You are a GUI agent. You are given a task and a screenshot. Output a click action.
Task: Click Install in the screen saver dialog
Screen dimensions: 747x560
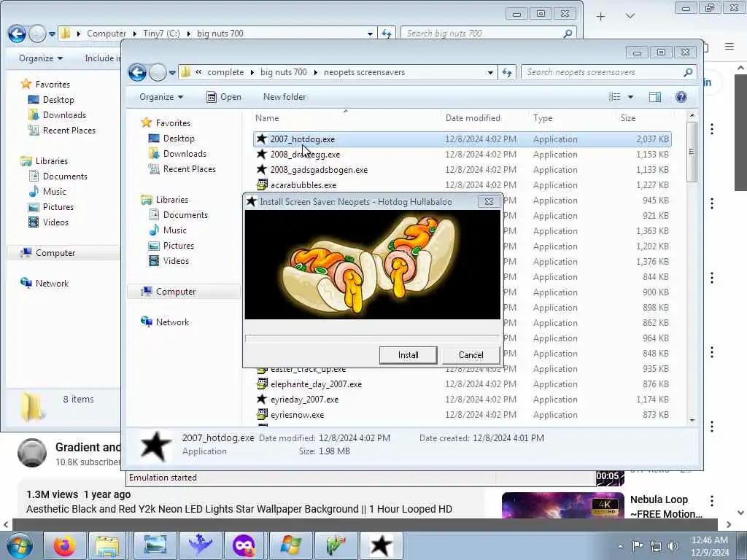click(408, 355)
